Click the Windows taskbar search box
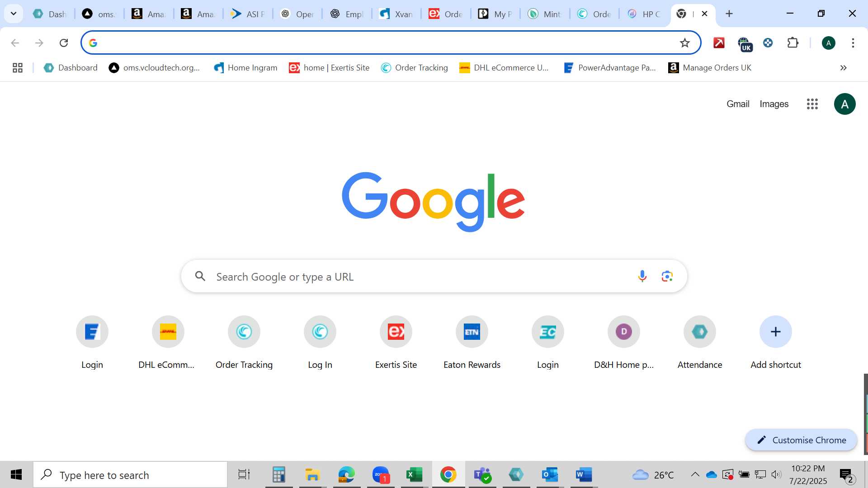The image size is (868, 488). [x=130, y=475]
